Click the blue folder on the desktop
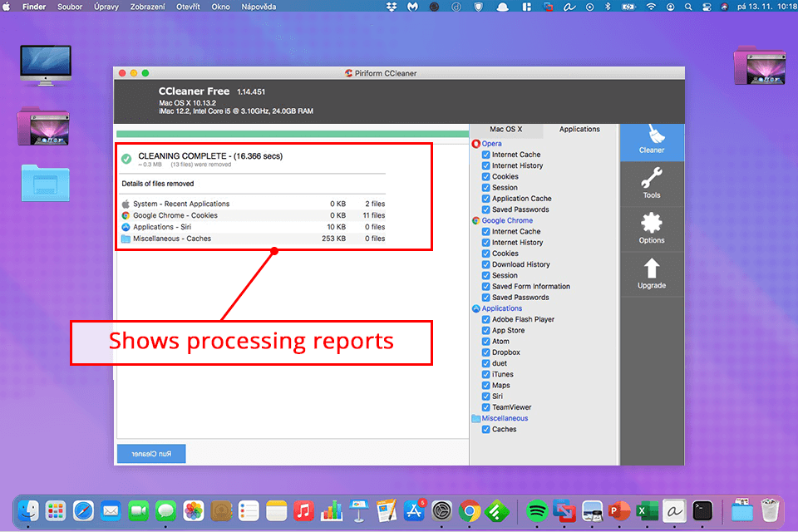Viewport: 798px width, 532px height. tap(45, 183)
